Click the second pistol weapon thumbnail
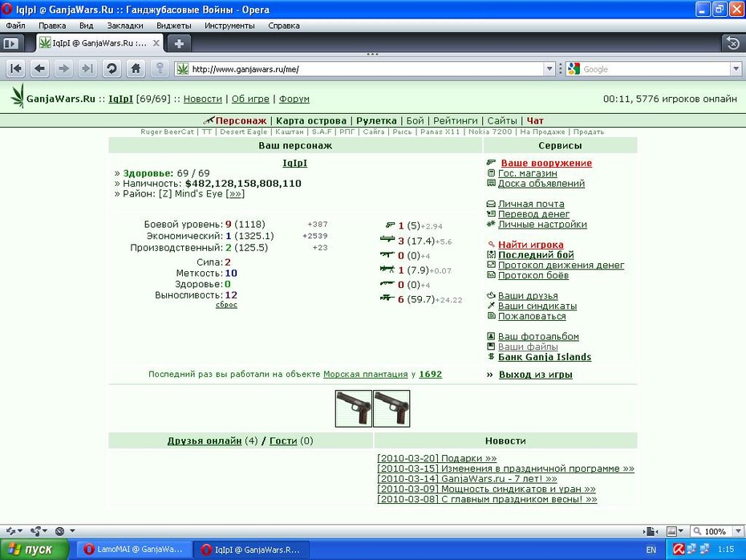Screen dimensions: 746x560 tap(391, 408)
